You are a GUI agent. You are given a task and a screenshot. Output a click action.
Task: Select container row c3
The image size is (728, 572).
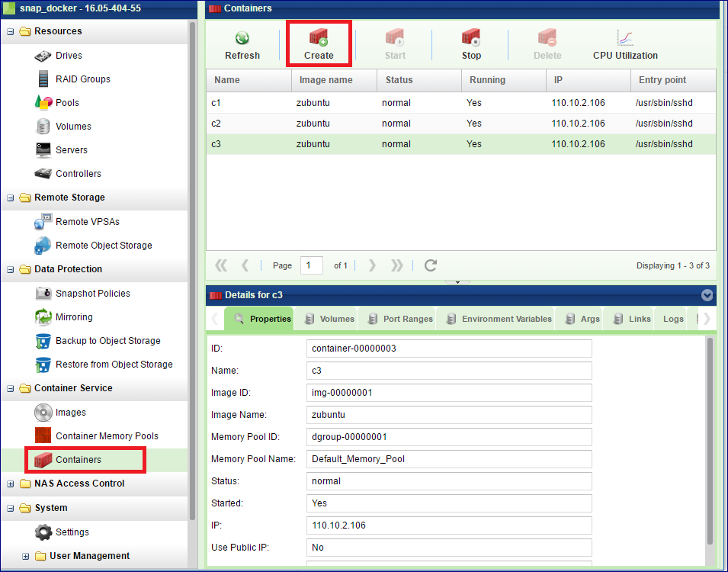(x=461, y=144)
